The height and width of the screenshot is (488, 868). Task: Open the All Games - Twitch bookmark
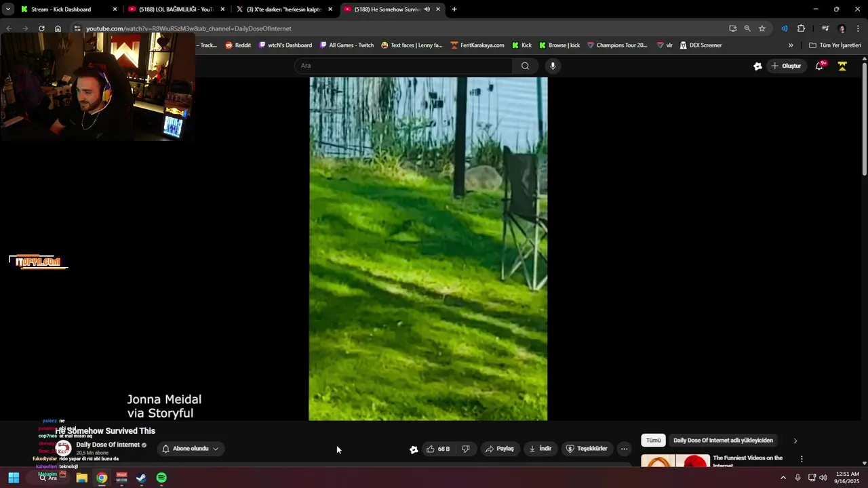coord(347,45)
